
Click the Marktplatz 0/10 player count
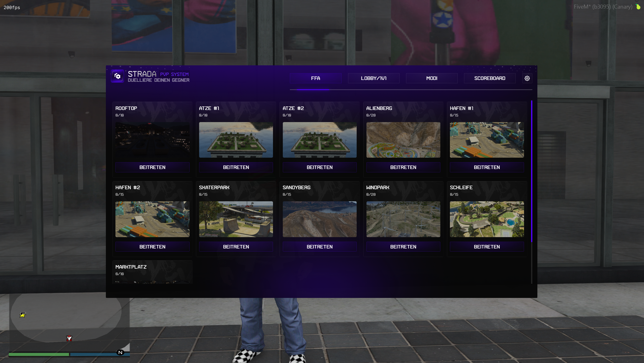pos(120,274)
